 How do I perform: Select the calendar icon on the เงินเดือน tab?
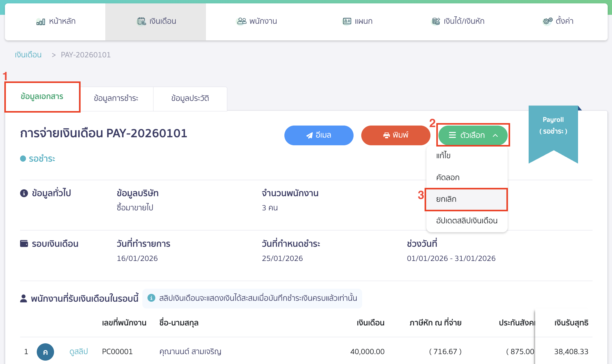(141, 21)
